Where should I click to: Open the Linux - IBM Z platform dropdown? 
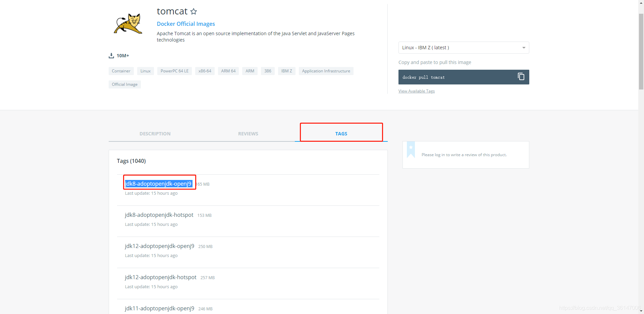click(464, 48)
